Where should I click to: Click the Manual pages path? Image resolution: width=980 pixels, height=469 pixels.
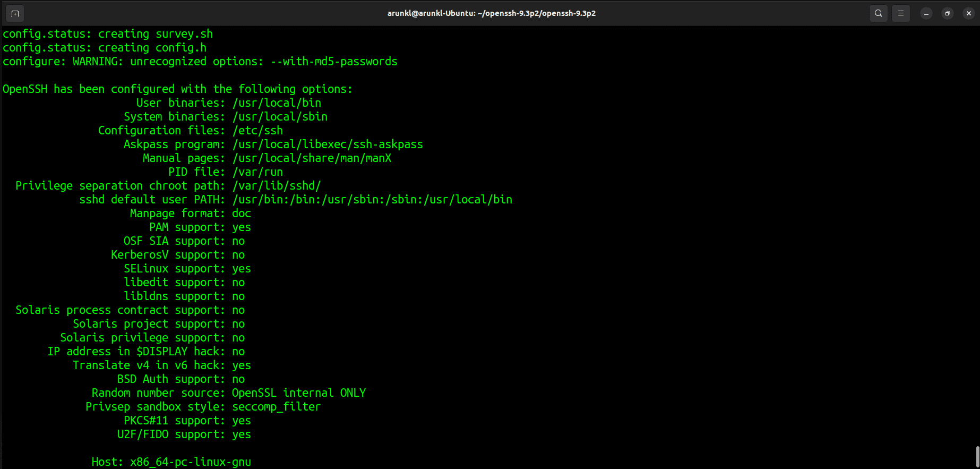coord(312,158)
